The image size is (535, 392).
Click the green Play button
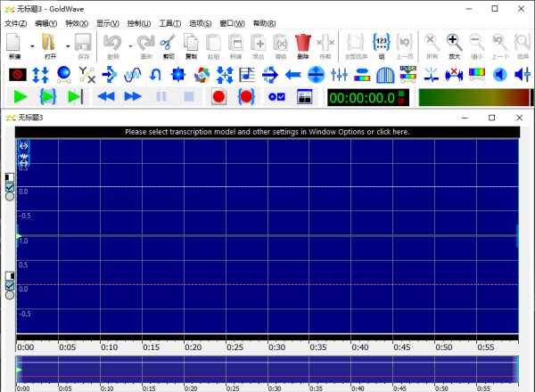click(21, 97)
